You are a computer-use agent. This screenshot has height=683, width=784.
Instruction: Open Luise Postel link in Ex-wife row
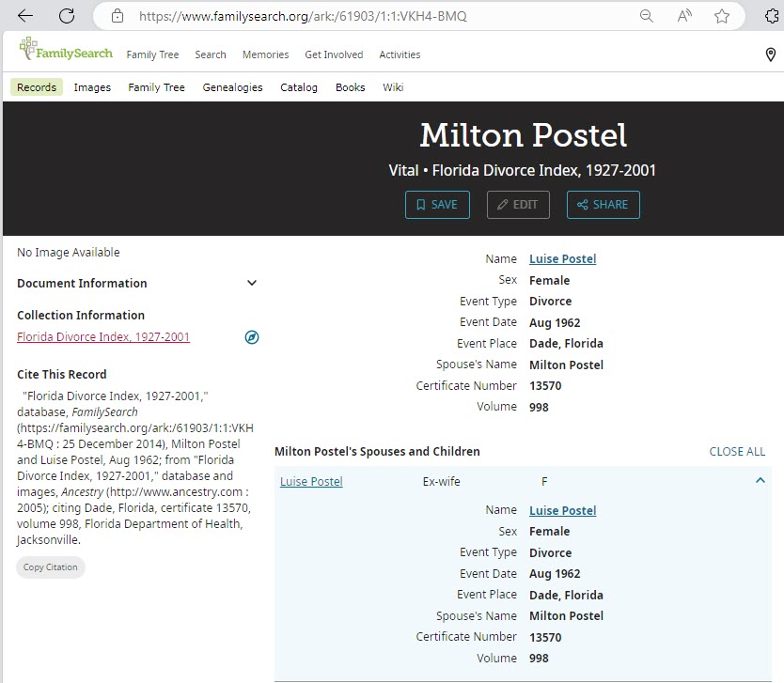[311, 482]
